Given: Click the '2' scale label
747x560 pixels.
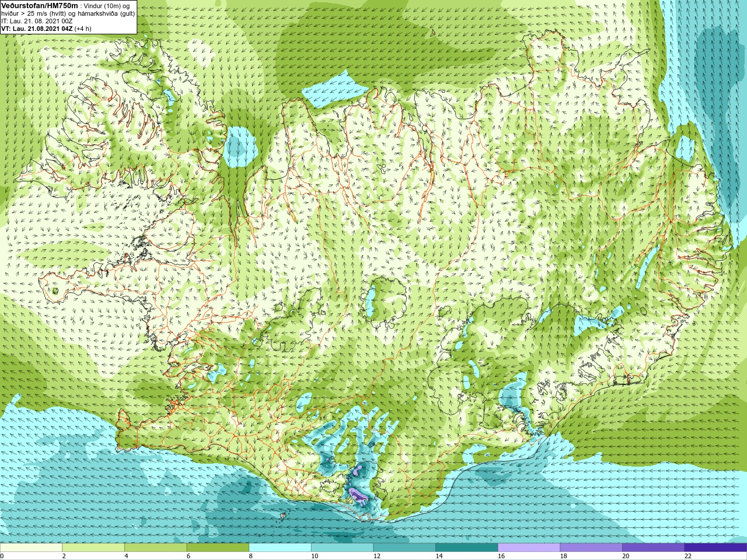Looking at the screenshot, I should point(64,556).
